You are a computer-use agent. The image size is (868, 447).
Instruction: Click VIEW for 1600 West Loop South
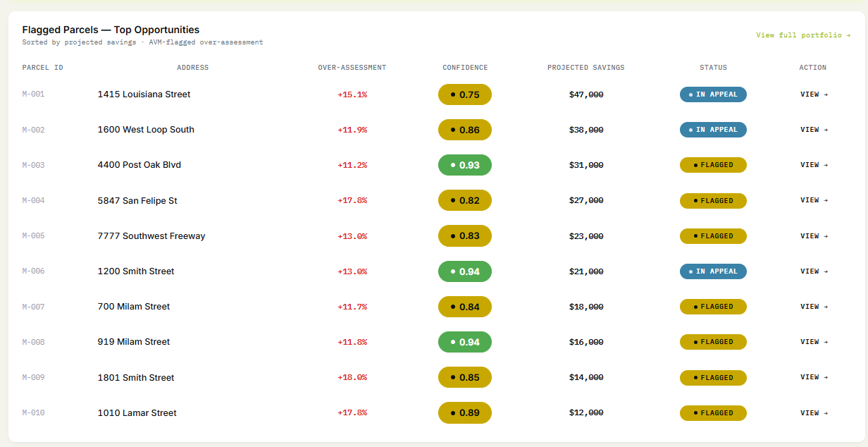coord(814,130)
